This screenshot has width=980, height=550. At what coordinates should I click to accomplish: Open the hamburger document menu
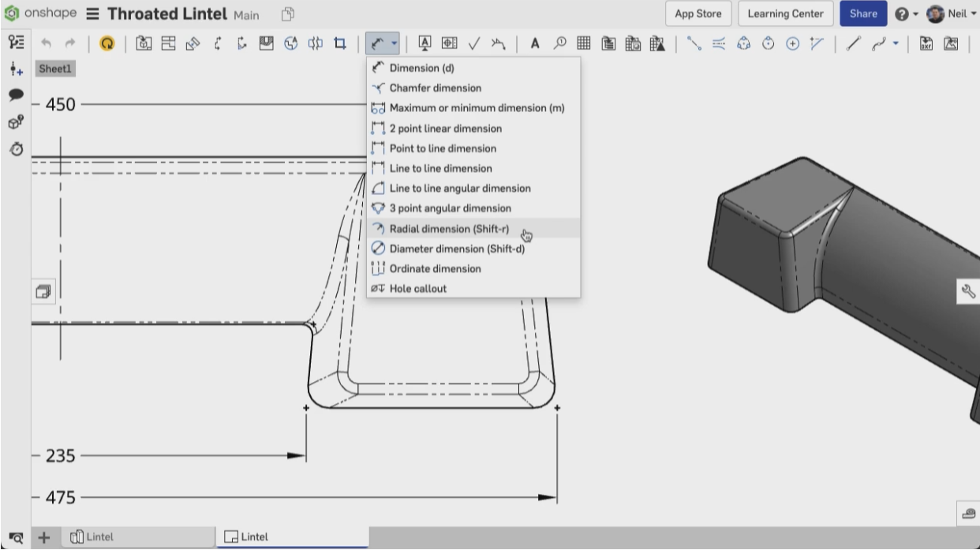coord(92,14)
